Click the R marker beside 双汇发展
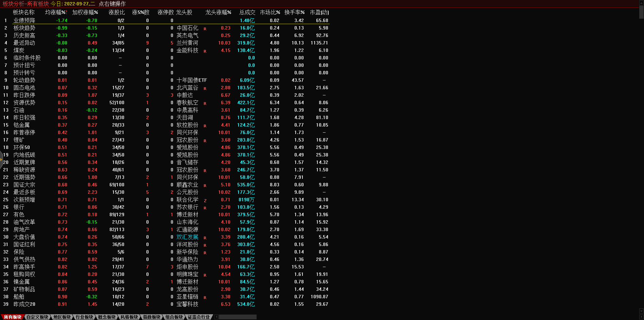Image resolution: width=644 pixels, height=320 pixels. [x=205, y=238]
